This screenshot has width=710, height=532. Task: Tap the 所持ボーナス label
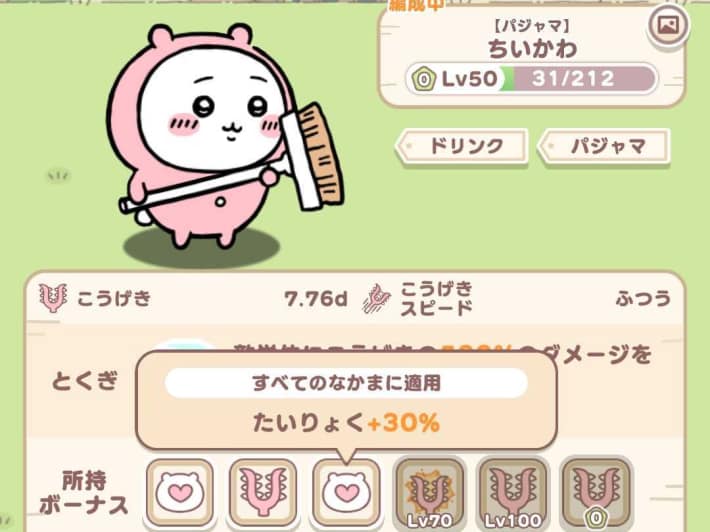[x=84, y=493]
